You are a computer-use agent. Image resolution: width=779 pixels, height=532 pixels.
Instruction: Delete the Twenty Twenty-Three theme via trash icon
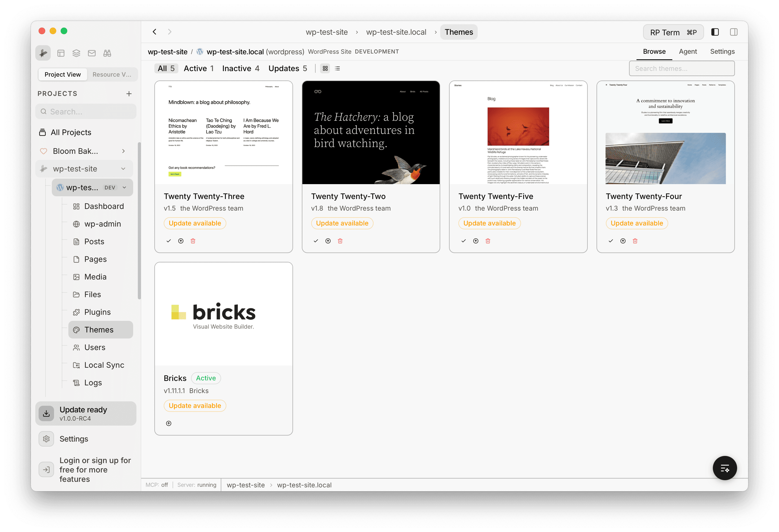(193, 241)
